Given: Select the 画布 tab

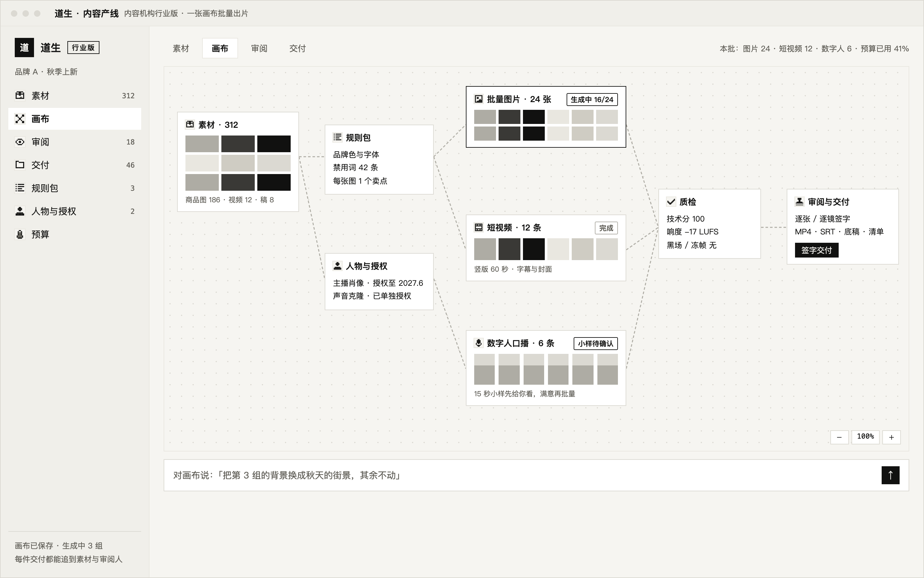Looking at the screenshot, I should [220, 48].
